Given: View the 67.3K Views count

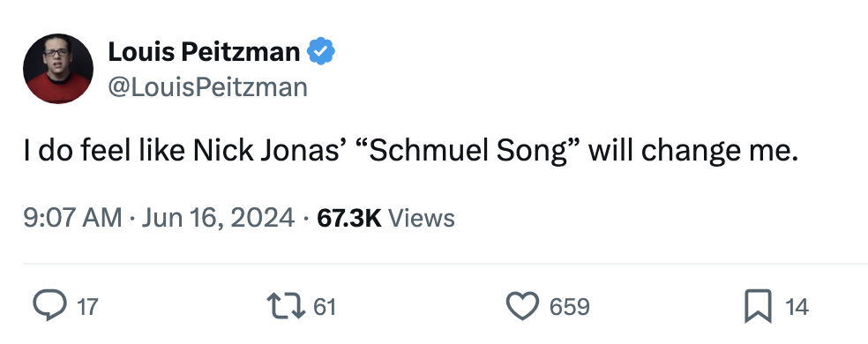Looking at the screenshot, I should 385,218.
